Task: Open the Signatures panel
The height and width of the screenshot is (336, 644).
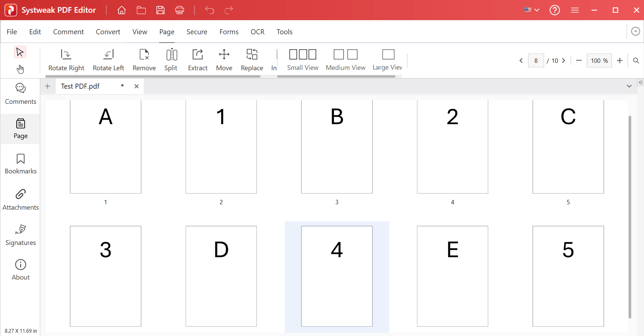Action: [20, 235]
